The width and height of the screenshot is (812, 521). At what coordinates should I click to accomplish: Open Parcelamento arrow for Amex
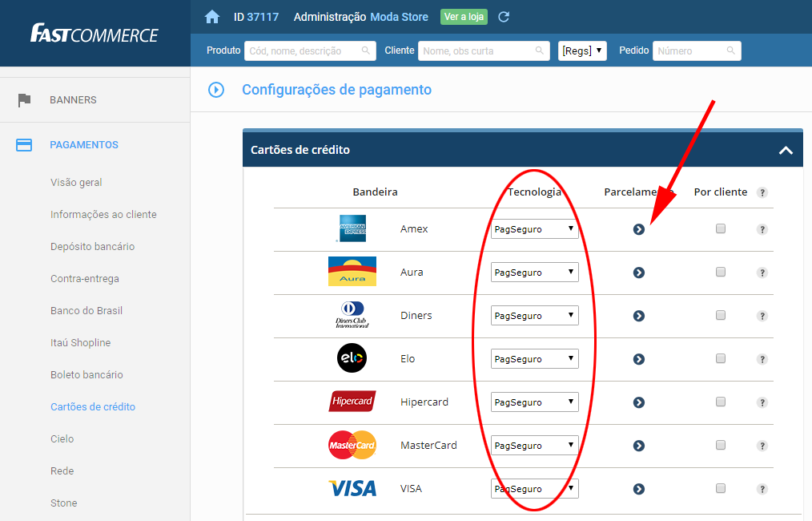click(638, 229)
